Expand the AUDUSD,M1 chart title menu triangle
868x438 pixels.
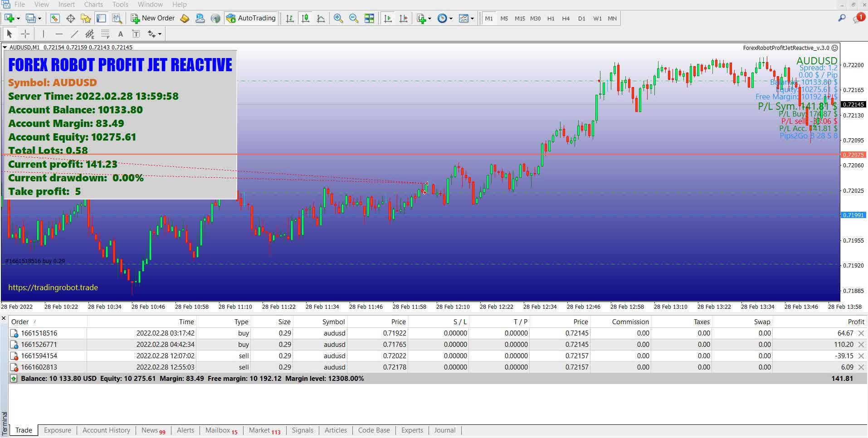[x=5, y=47]
